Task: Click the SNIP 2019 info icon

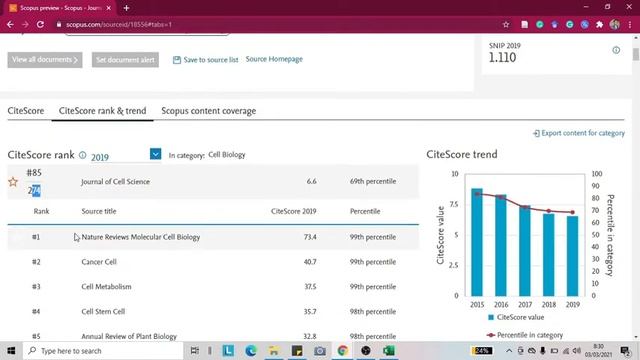Action: pos(616,50)
